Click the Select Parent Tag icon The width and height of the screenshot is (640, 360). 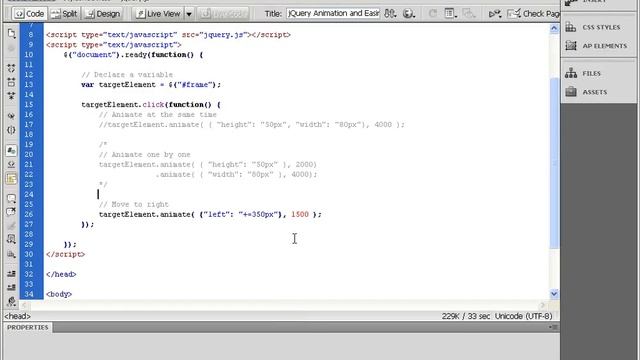pos(11,116)
